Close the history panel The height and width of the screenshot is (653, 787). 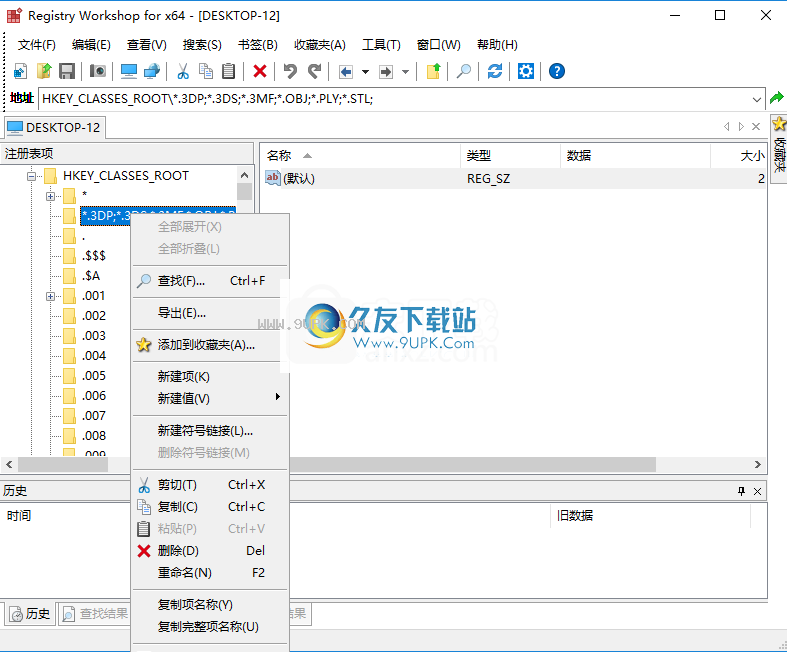point(757,491)
